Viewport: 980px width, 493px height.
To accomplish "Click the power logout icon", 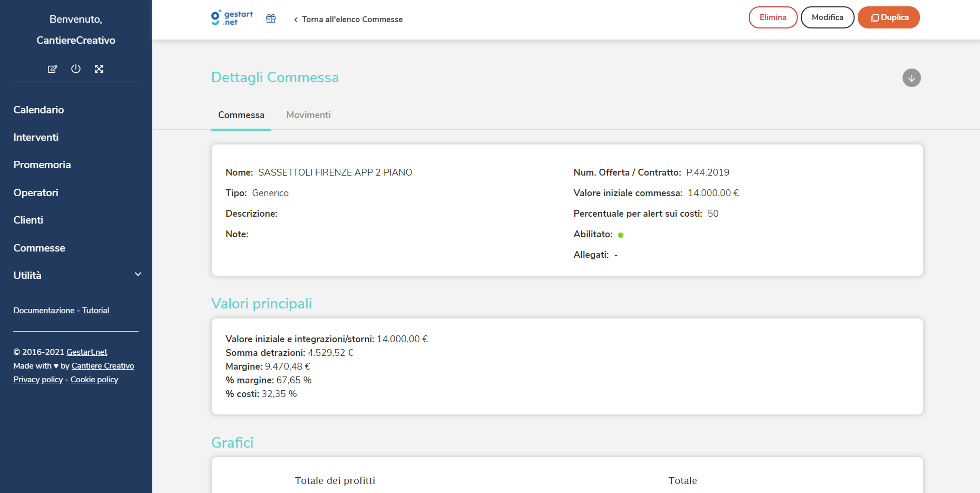I will coord(76,69).
